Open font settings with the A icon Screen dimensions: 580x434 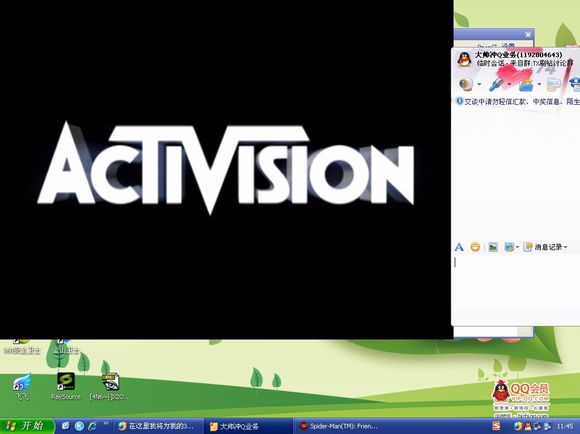459,247
